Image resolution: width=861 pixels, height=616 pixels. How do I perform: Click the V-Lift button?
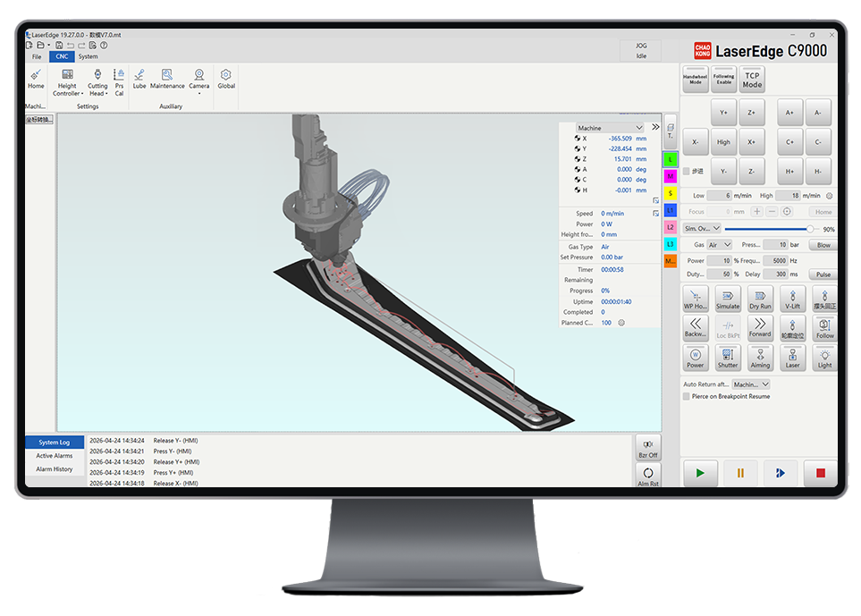pyautogui.click(x=792, y=299)
